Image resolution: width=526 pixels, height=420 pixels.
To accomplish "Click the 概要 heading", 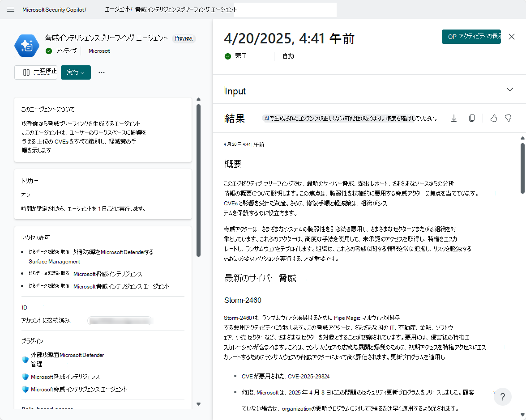I will (233, 164).
